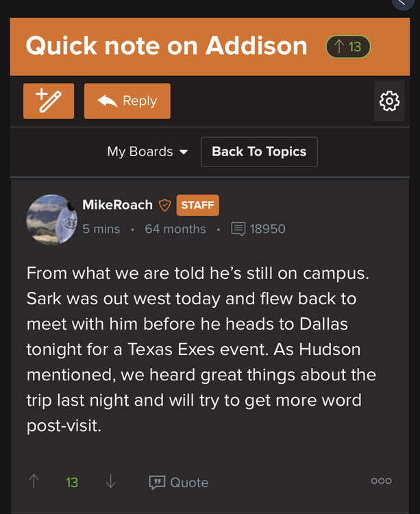Click the verified shield badge icon
The height and width of the screenshot is (514, 420).
click(164, 205)
